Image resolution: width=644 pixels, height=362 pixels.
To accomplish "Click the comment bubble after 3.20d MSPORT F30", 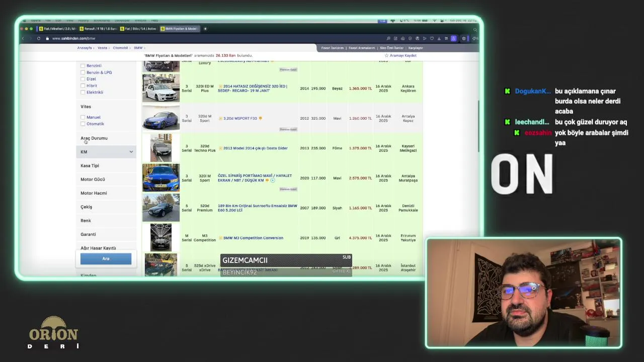I will click(260, 118).
